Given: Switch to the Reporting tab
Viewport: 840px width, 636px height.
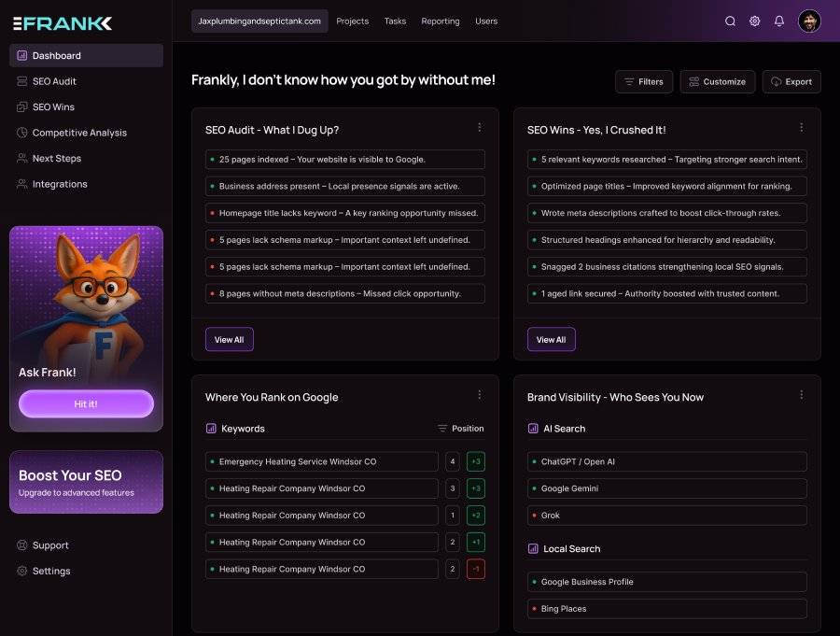Looking at the screenshot, I should [x=440, y=21].
